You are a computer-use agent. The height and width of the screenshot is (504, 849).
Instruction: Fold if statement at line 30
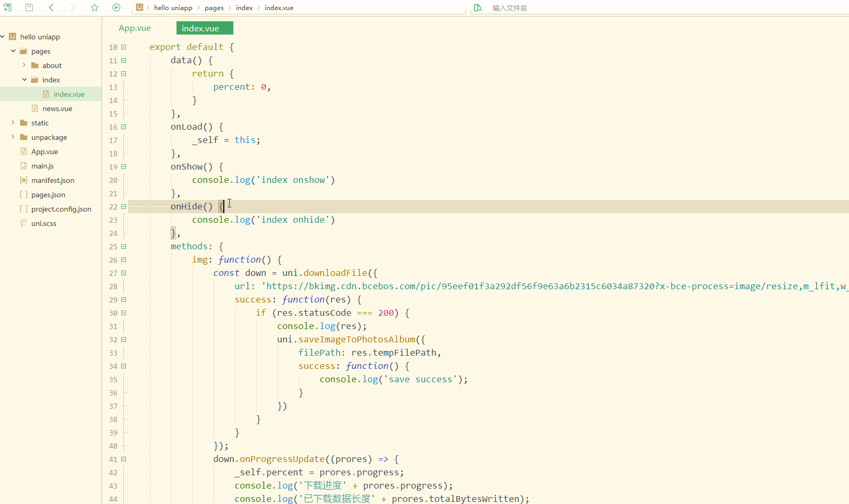[123, 313]
